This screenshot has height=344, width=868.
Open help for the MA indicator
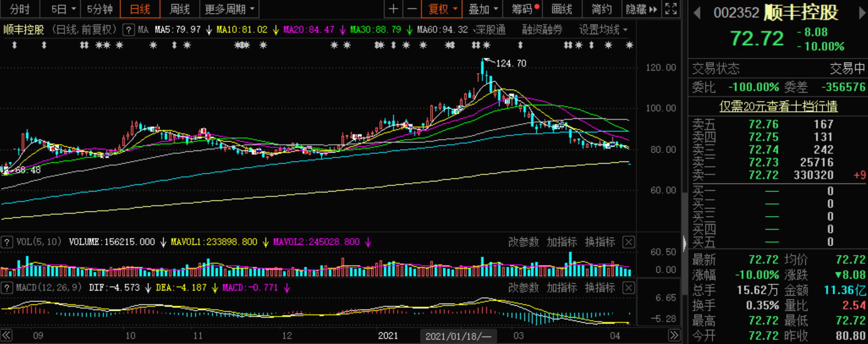coord(128,30)
